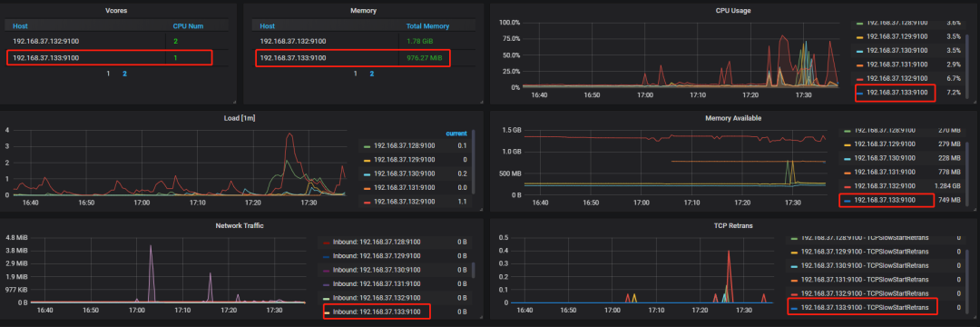This screenshot has height=327, width=980.
Task: Click the Network Traffic legend scrollbar
Action: pyautogui.click(x=473, y=270)
